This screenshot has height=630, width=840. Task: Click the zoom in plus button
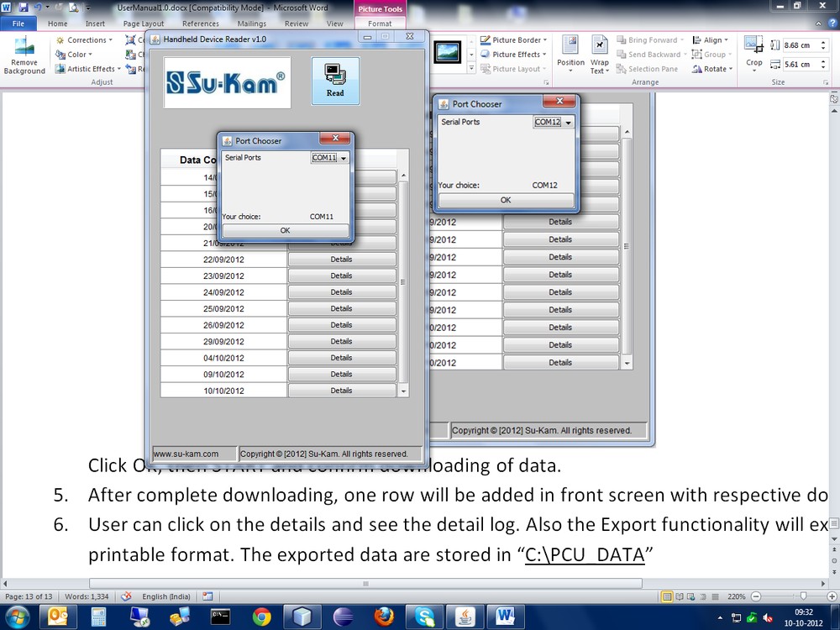[x=832, y=596]
